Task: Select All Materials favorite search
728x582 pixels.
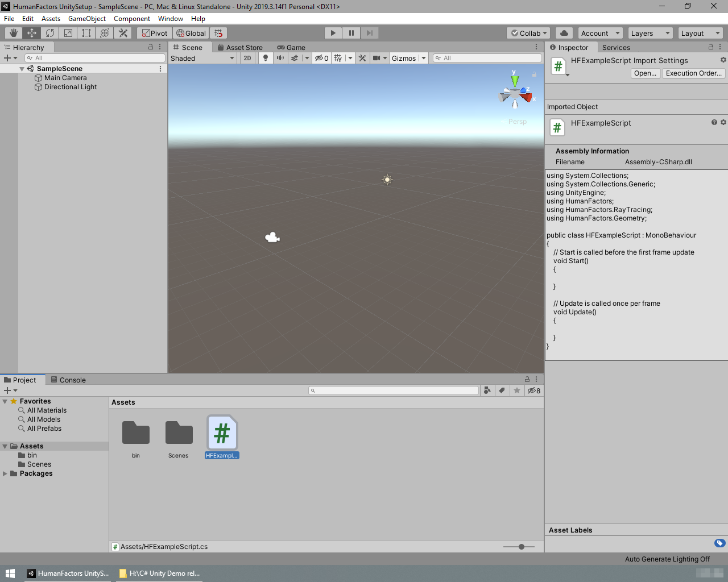Action: coord(47,410)
